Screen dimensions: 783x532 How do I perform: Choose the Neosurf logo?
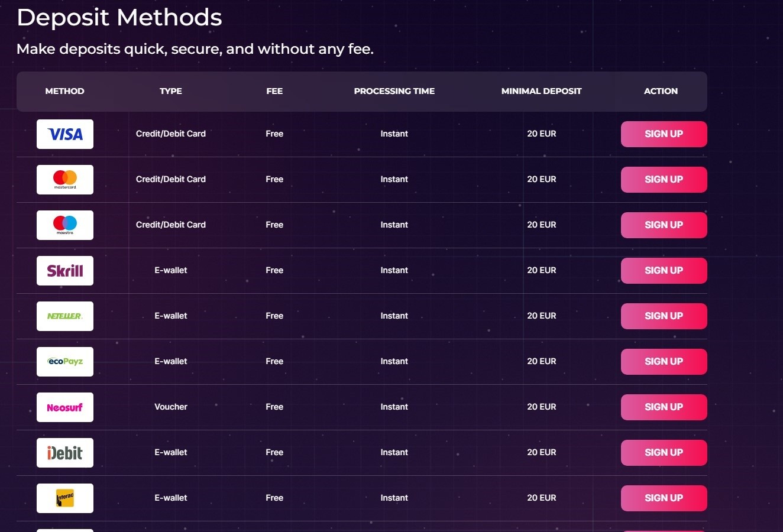pos(65,407)
